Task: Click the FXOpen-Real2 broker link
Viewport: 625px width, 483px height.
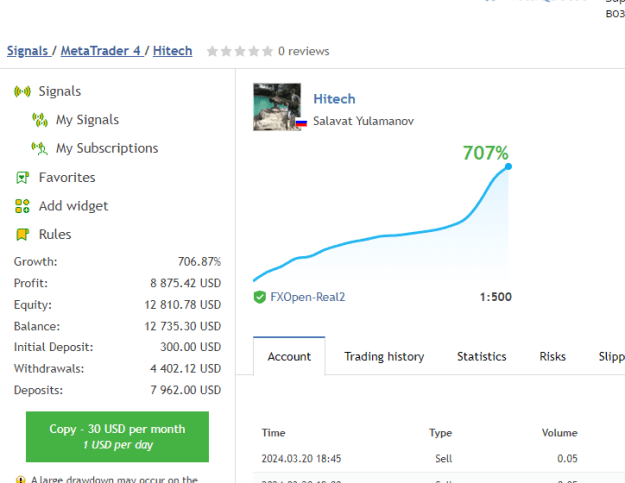Action: [308, 297]
